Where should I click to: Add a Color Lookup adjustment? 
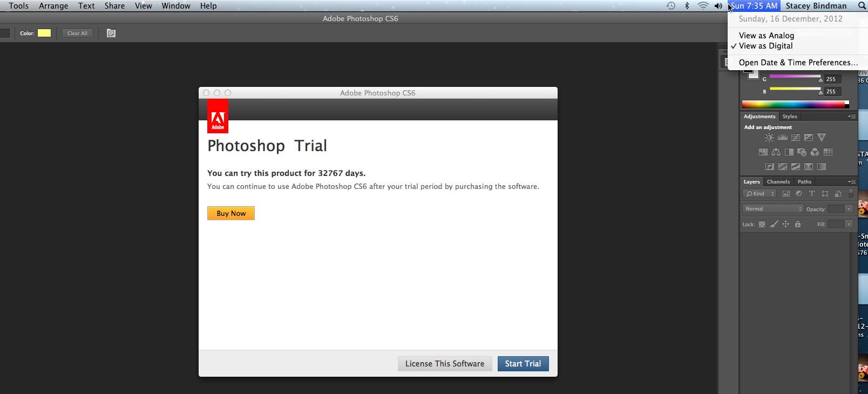pos(828,152)
